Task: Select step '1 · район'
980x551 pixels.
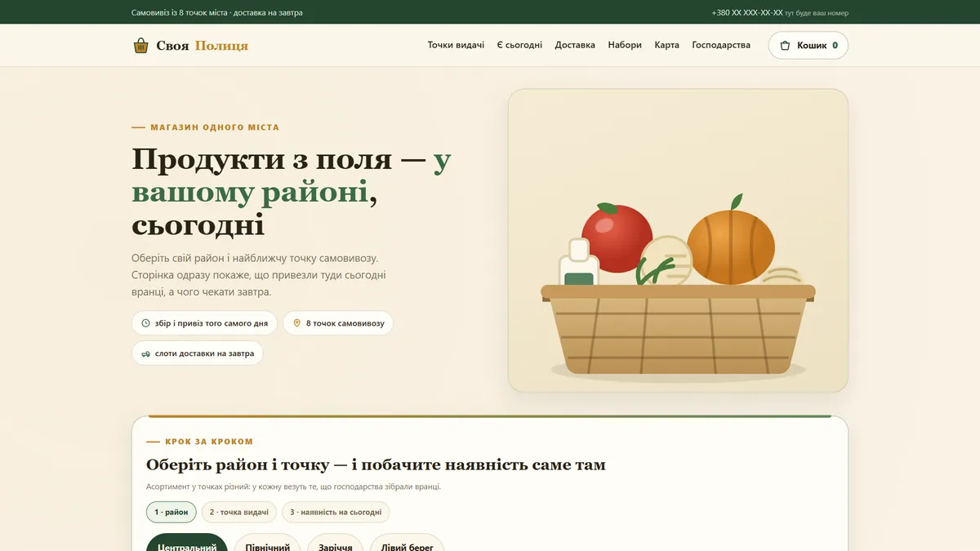Action: coord(171,512)
